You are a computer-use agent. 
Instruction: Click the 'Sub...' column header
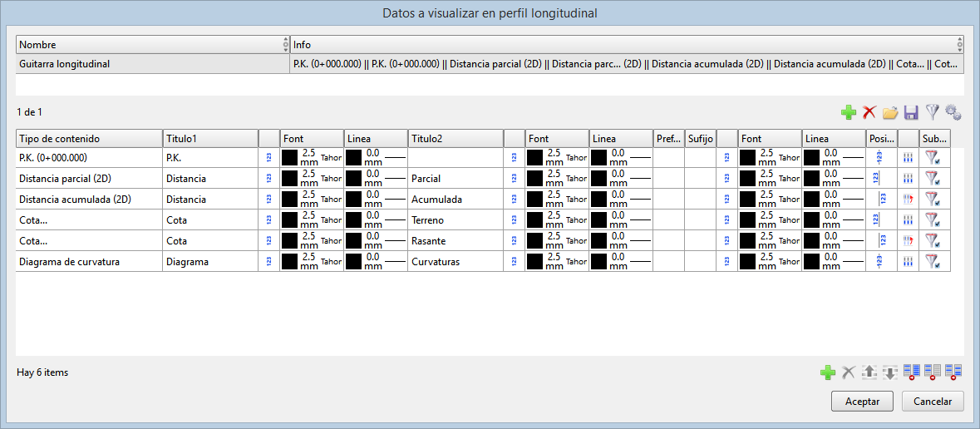[x=934, y=138]
